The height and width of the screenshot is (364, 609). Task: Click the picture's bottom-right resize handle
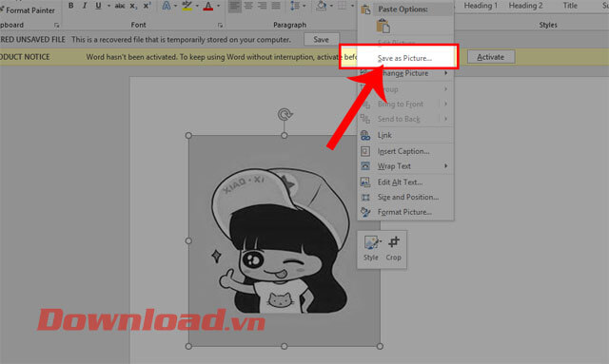click(380, 346)
